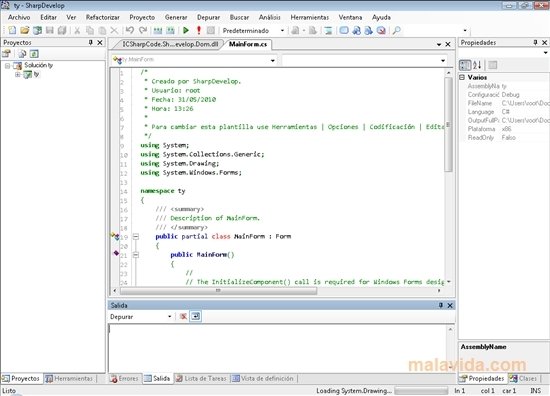Close the MainForm.cs editor document
Viewport: 550px width, 396px height.
[448, 44]
